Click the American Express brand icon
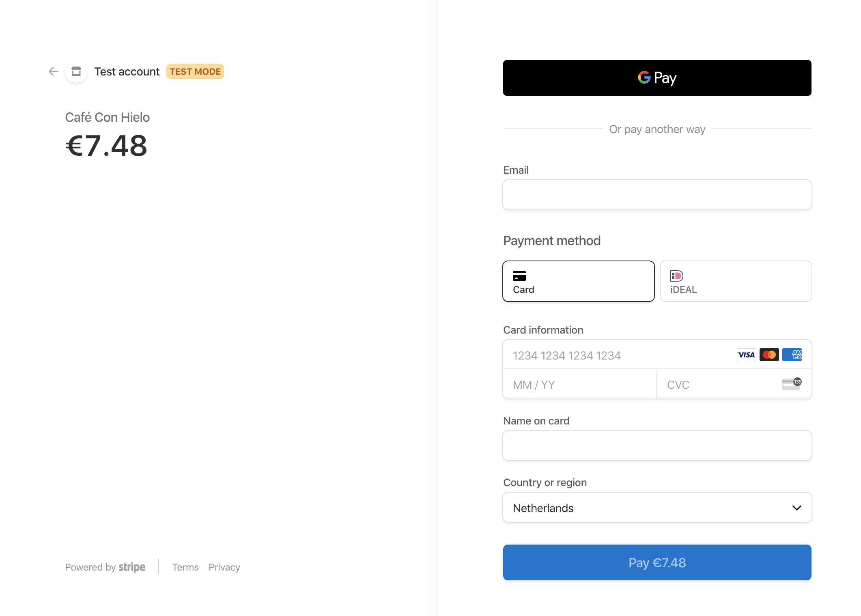 (792, 355)
